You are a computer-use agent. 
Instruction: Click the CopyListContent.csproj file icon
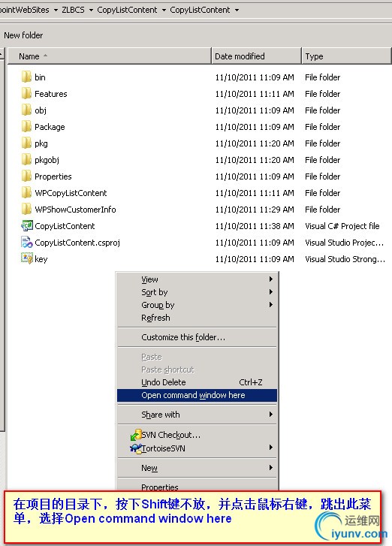[x=27, y=243]
